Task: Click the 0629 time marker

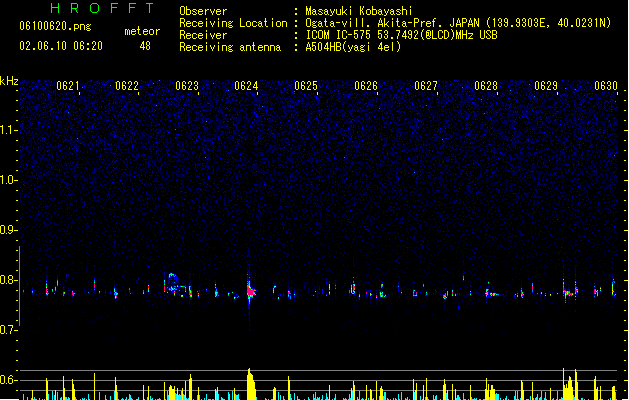Action: click(546, 86)
